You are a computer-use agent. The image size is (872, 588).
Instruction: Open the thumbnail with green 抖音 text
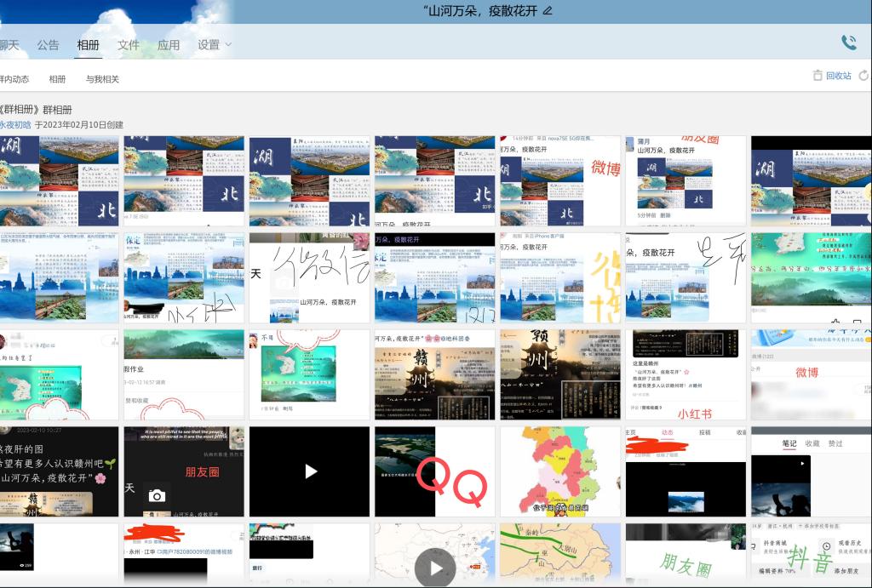click(811, 554)
